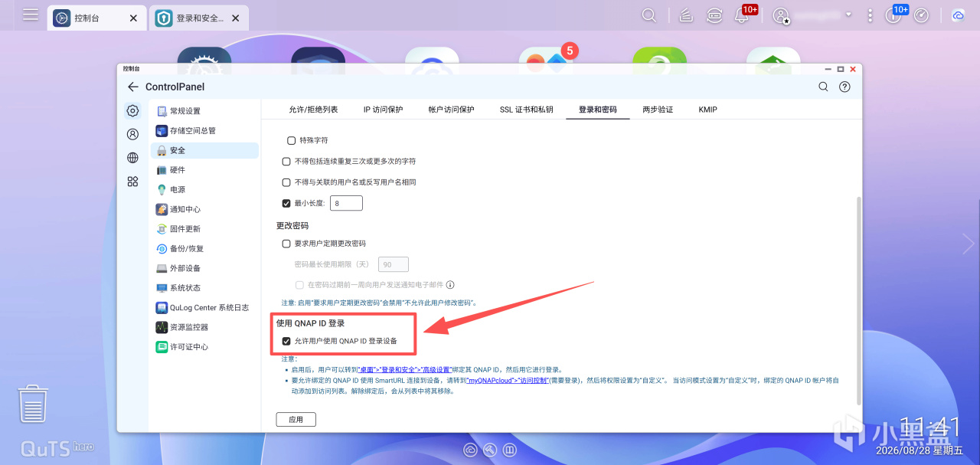
Task: Open background tasks icon in top bar
Action: [687, 15]
